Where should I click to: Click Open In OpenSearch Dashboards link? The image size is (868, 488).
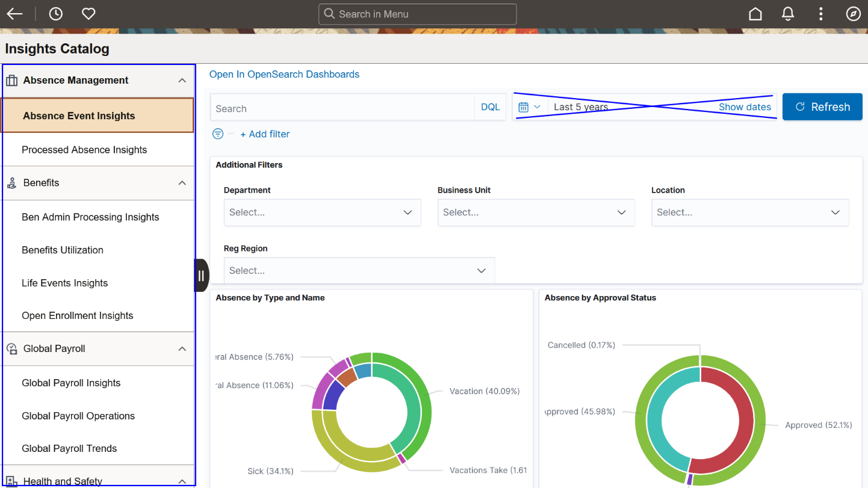pyautogui.click(x=284, y=75)
